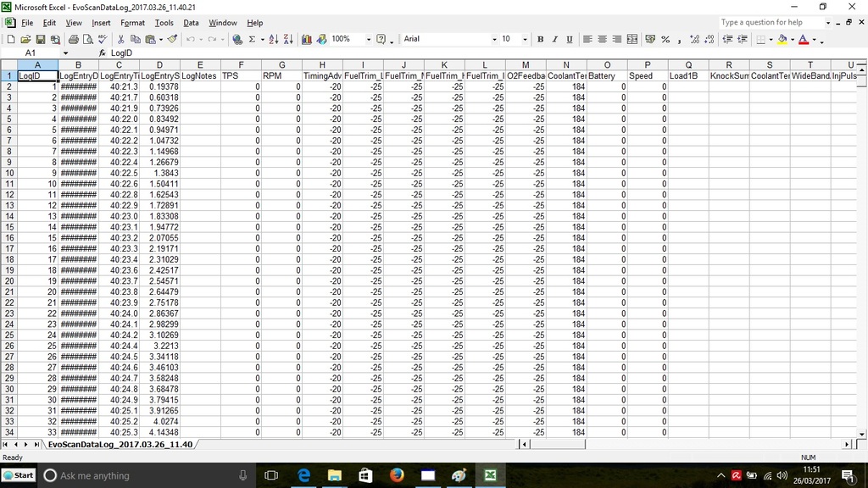Viewport: 868px width, 488px height.
Task: Open the Format menu
Action: pos(132,23)
